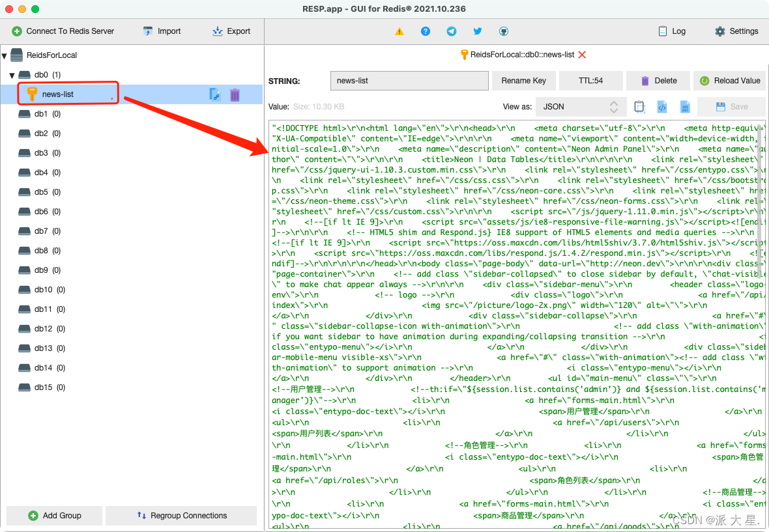Delete news-list via row trash icon
The width and height of the screenshot is (769, 532).
point(235,94)
